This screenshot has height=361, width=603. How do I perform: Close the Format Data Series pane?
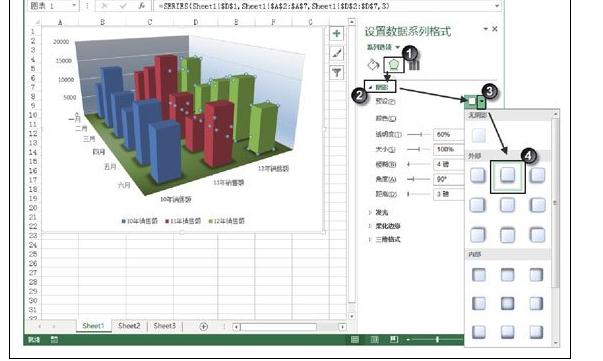[495, 29]
